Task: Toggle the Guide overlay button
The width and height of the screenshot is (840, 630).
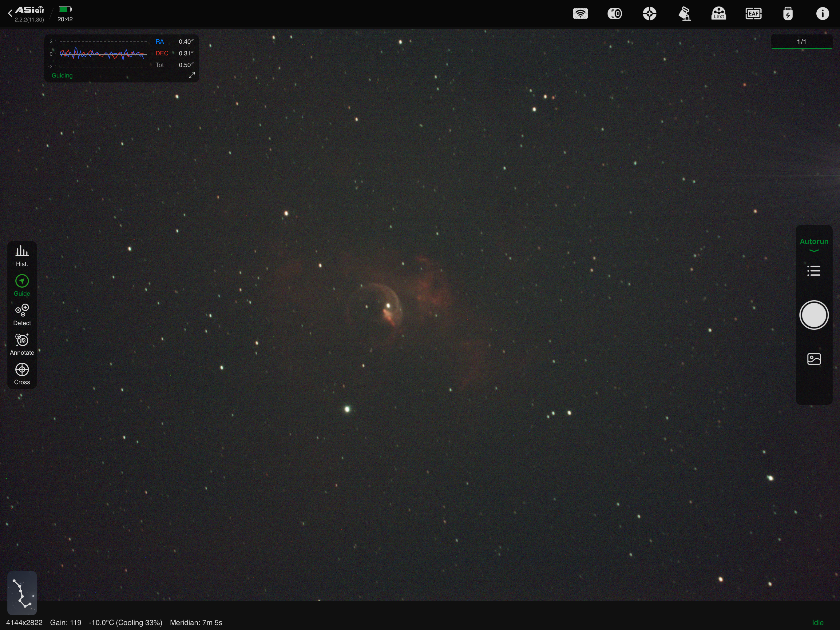Action: click(22, 285)
